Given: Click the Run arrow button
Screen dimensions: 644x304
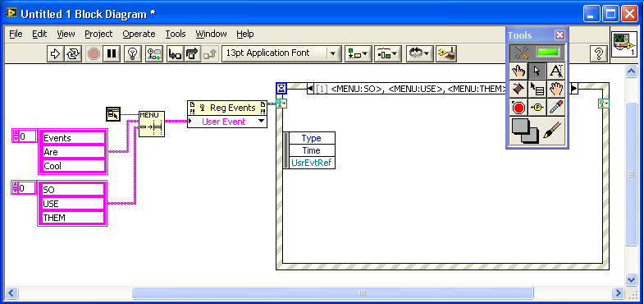Looking at the screenshot, I should tap(56, 53).
